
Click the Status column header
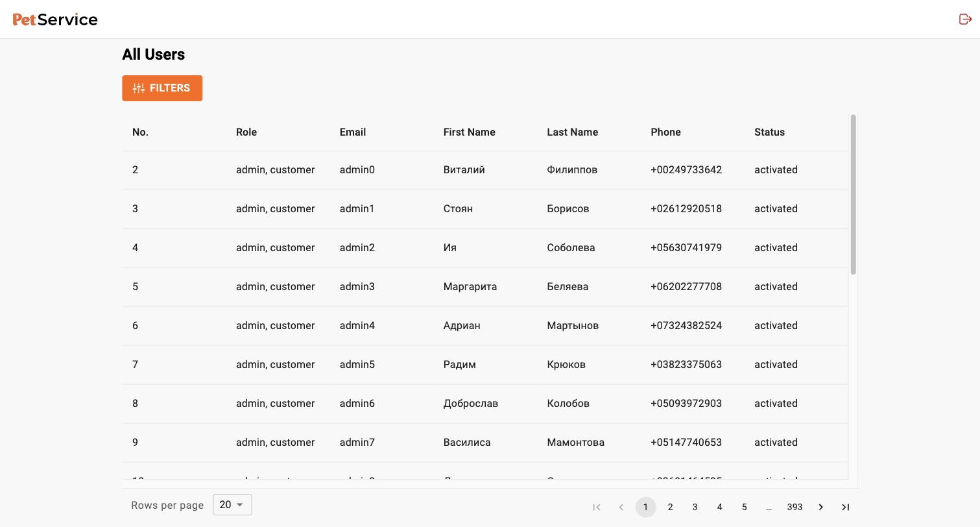(x=769, y=132)
